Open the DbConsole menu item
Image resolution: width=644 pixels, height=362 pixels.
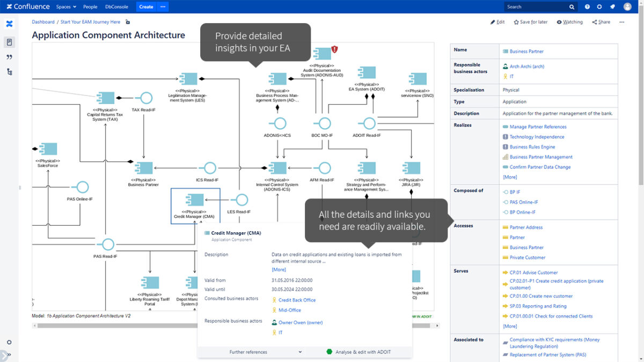click(x=116, y=7)
